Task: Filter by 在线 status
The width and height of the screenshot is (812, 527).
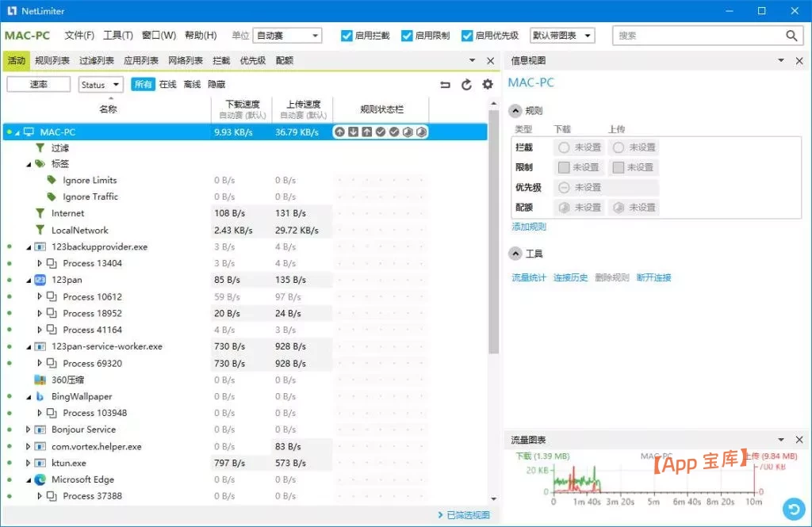Action: click(168, 84)
